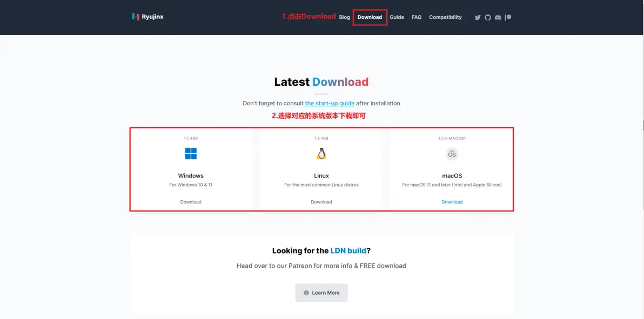Click the 'Latest Download' heading

(x=321, y=82)
